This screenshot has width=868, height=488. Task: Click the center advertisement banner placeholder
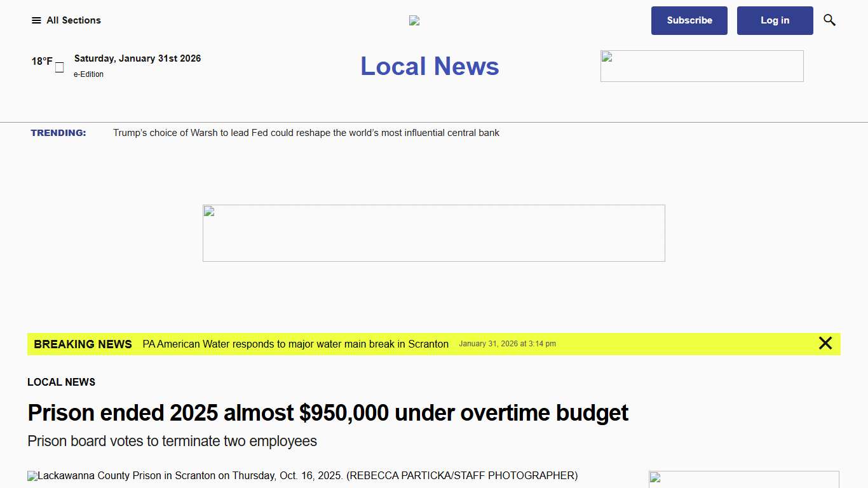433,233
